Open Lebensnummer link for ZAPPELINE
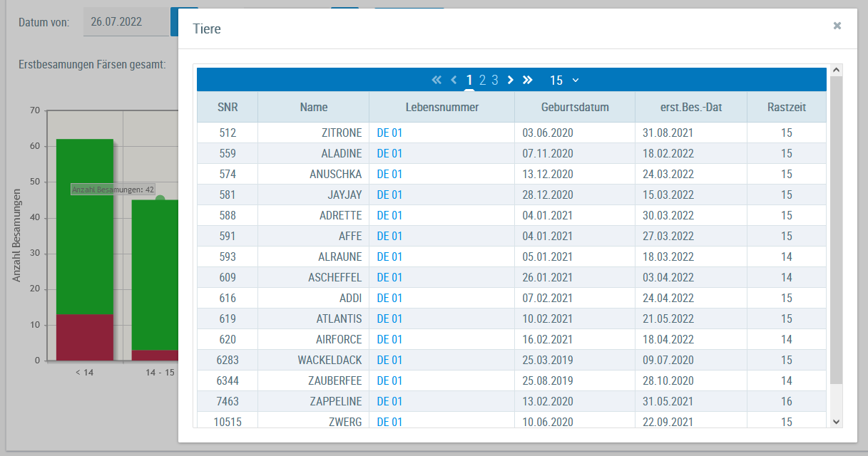Viewport: 868px width, 456px height. [389, 401]
